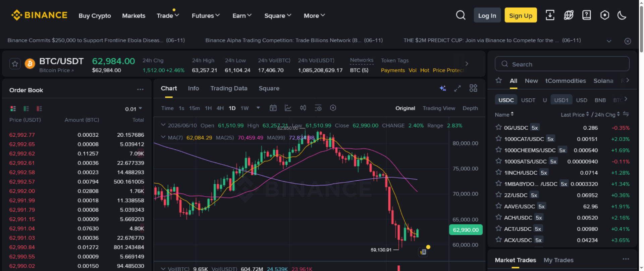The height and width of the screenshot is (271, 644).
Task: Favorite the AAVE/USDC pair star
Action: pyautogui.click(x=498, y=206)
